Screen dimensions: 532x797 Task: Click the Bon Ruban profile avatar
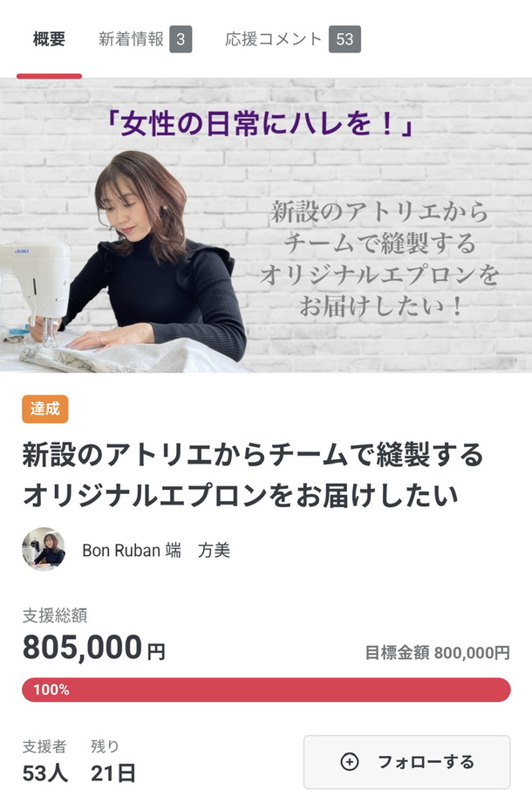[x=44, y=549]
